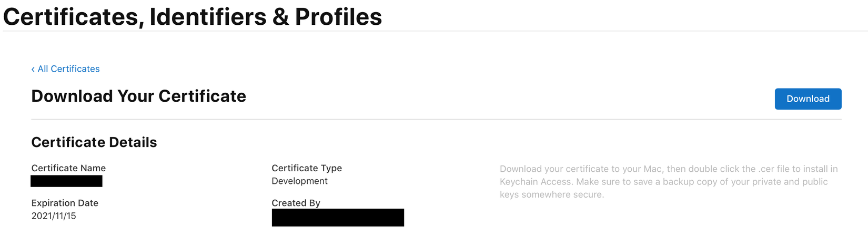Select the 2021/11/15 expiration date
The width and height of the screenshot is (868, 235).
click(54, 216)
